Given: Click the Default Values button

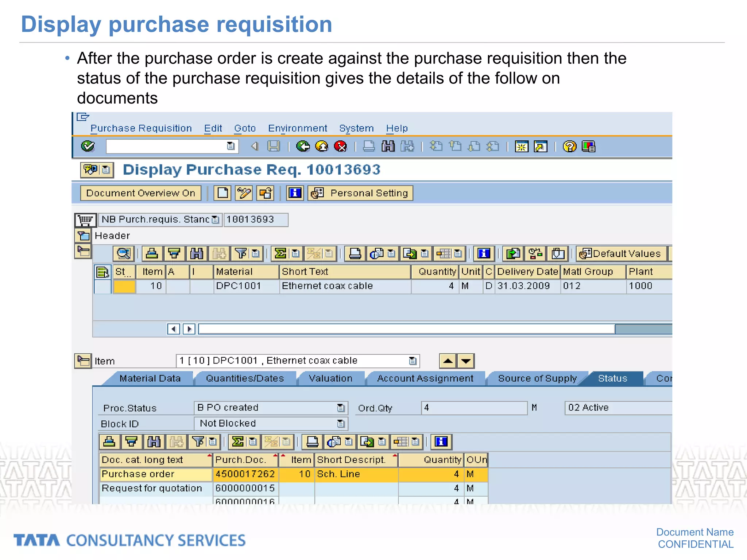Looking at the screenshot, I should (x=622, y=253).
